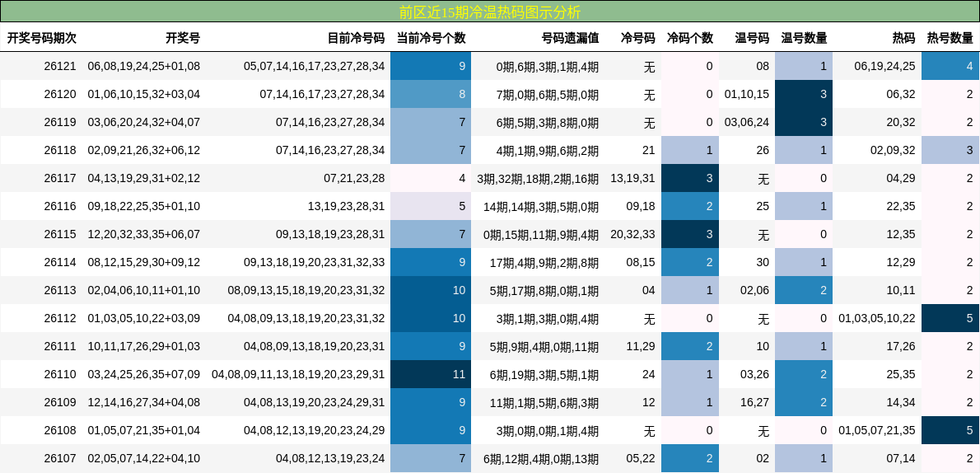Click period number 26118
Screen dimensions: 980x473
[x=60, y=150]
